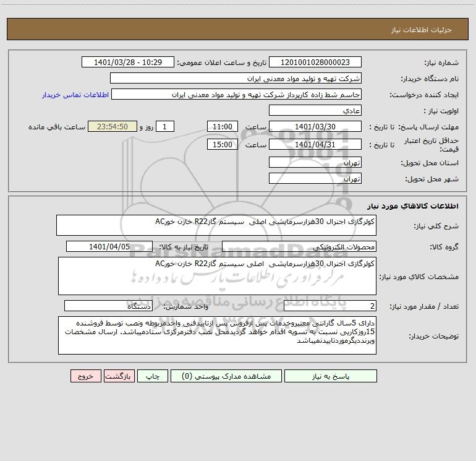The image size is (476, 461).
Task: Click the 'چاپ' print button
Action: [x=153, y=376]
